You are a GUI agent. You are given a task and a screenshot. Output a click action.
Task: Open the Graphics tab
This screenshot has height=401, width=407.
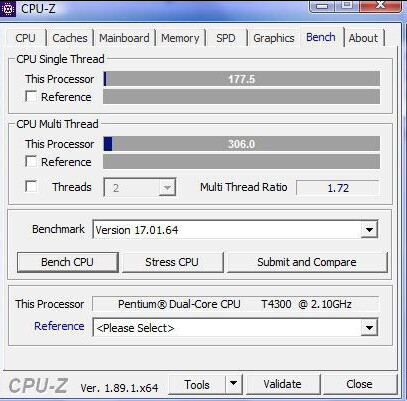point(274,38)
